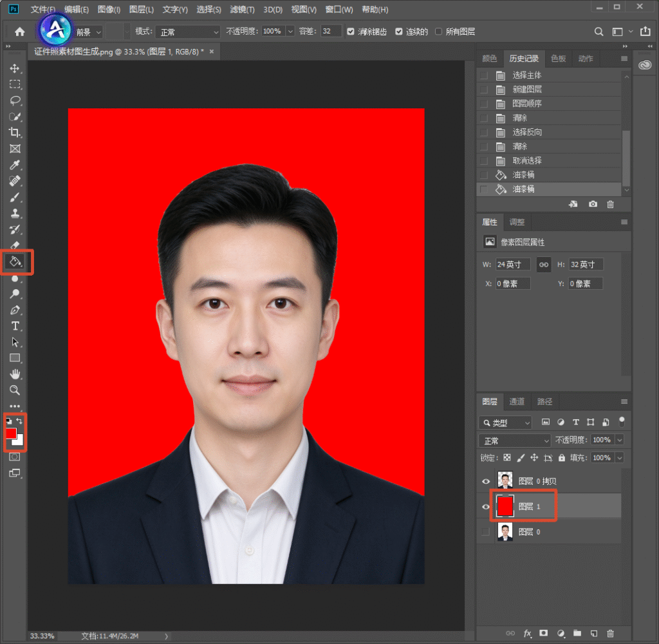Open the 滤镜(T) menu

coord(242,9)
